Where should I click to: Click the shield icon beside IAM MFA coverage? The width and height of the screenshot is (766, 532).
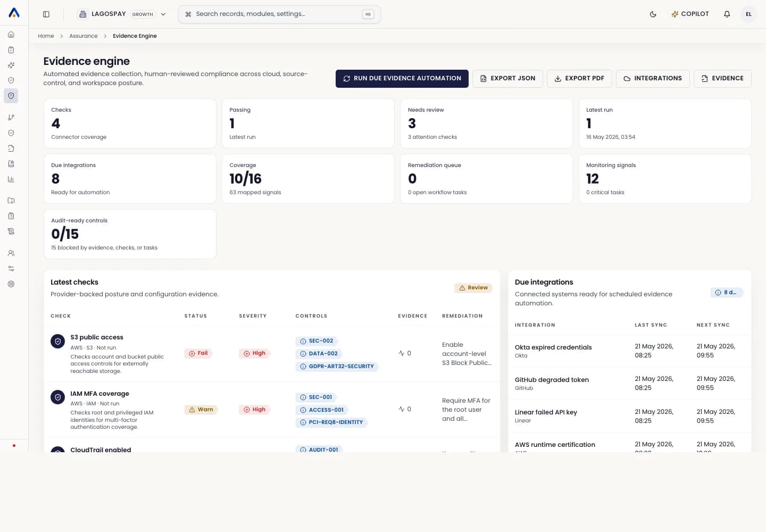pos(57,397)
